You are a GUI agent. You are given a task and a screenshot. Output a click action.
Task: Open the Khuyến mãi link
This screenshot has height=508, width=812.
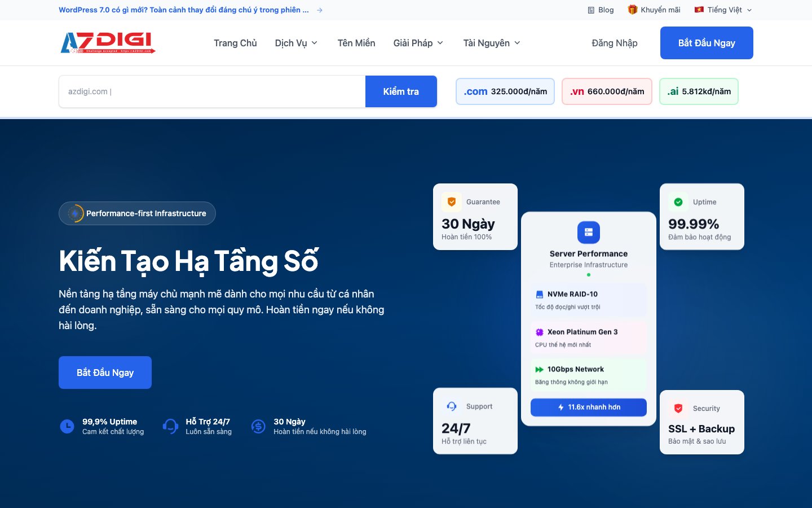pyautogui.click(x=654, y=10)
